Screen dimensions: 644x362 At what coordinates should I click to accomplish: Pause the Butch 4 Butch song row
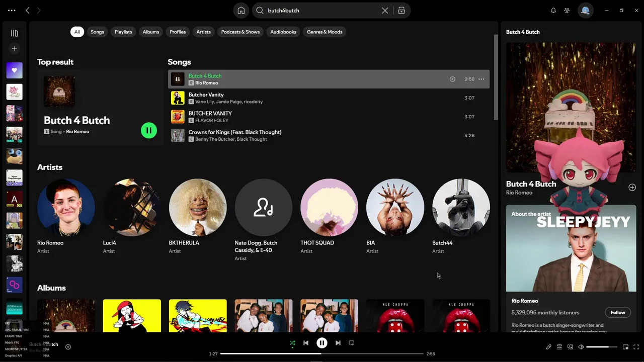pos(178,79)
